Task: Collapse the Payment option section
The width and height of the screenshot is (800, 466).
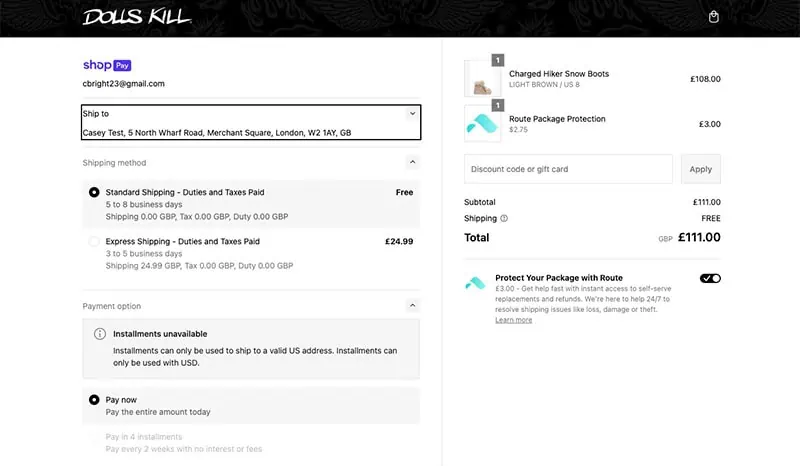Action: [412, 306]
